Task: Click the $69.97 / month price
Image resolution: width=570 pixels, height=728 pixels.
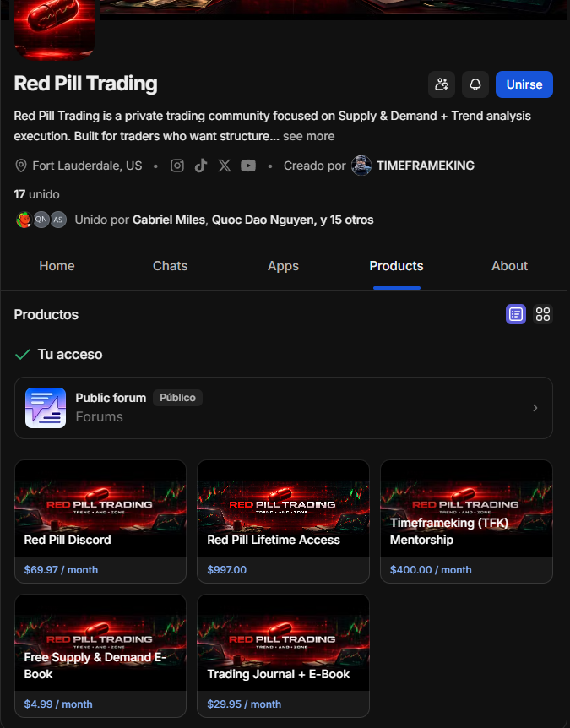Action: (x=61, y=570)
